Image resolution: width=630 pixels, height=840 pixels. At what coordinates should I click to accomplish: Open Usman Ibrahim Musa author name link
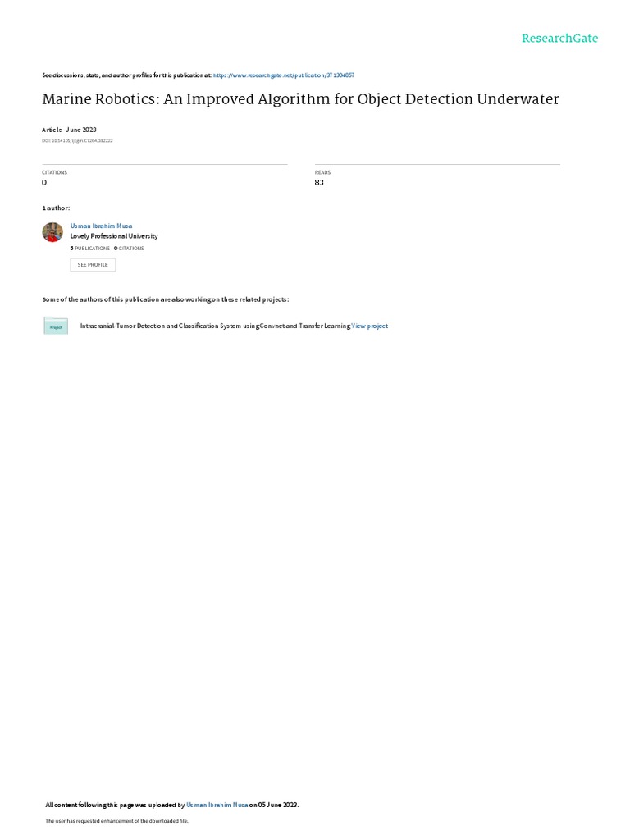(101, 226)
